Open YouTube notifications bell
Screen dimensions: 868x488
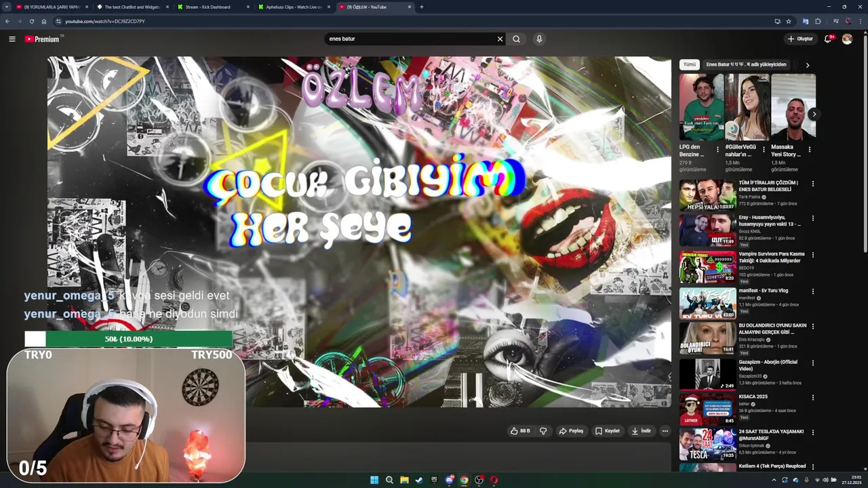click(x=828, y=39)
